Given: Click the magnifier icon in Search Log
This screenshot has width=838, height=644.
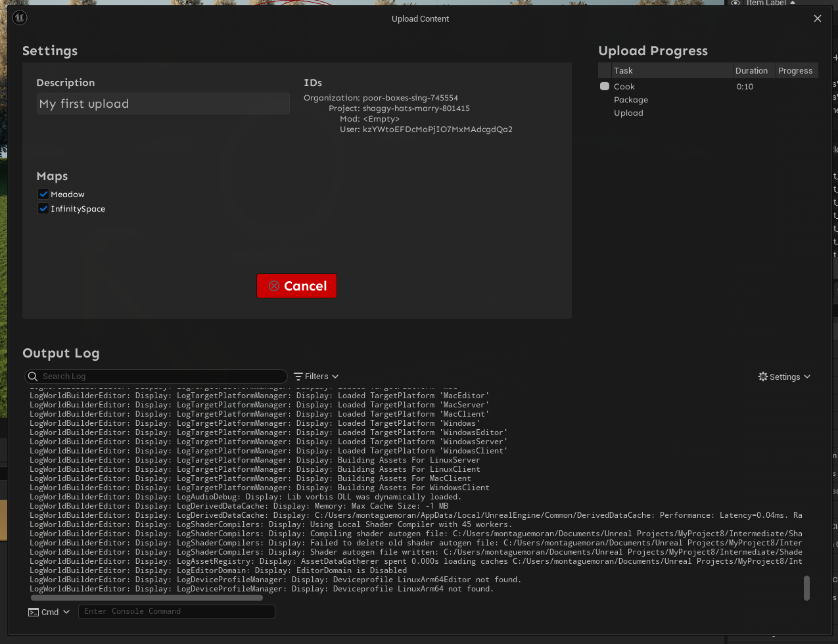Looking at the screenshot, I should [33, 377].
